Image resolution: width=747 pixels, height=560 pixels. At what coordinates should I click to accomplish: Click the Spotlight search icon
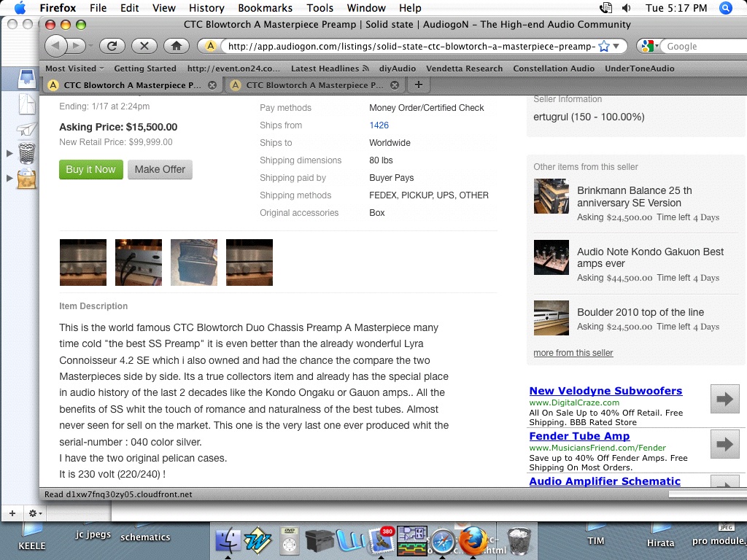point(726,8)
